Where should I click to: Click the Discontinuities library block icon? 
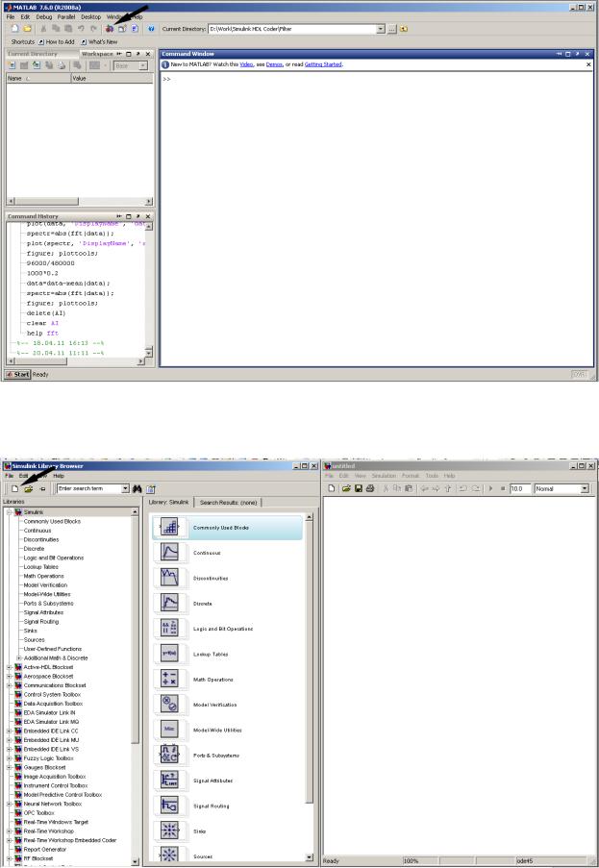coord(169,578)
